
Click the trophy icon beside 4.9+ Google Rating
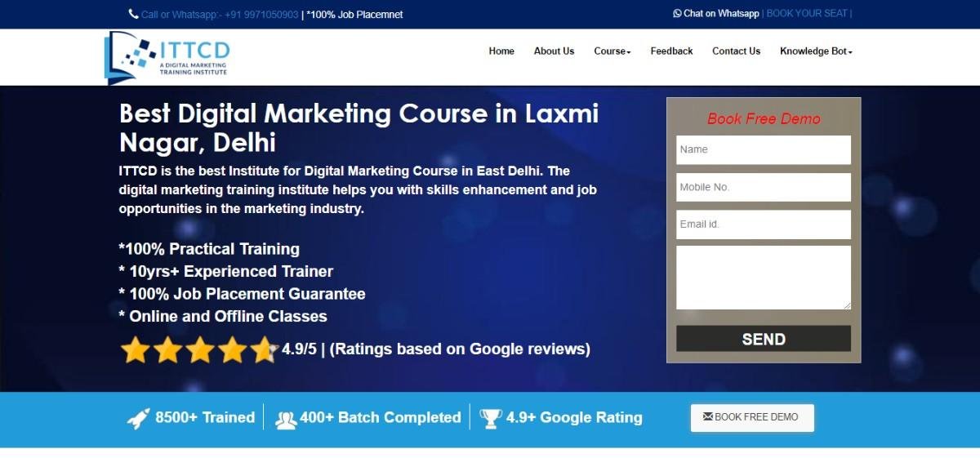[x=491, y=418]
